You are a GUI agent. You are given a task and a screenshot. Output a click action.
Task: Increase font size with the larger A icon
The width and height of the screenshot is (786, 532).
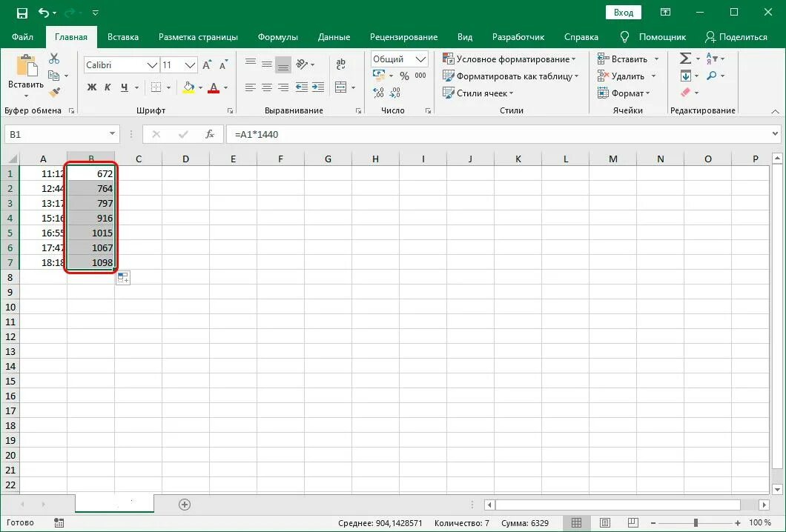pyautogui.click(x=207, y=65)
